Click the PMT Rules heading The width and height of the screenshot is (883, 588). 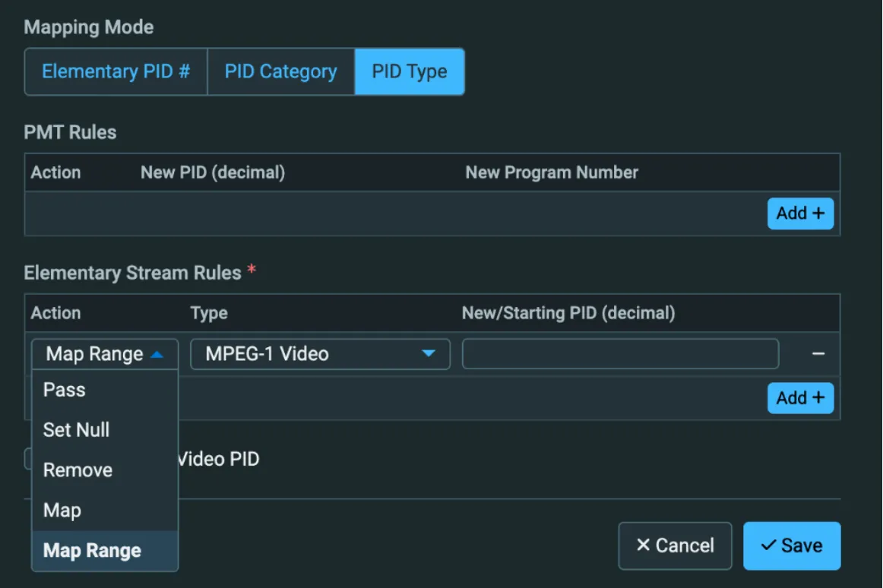70,132
